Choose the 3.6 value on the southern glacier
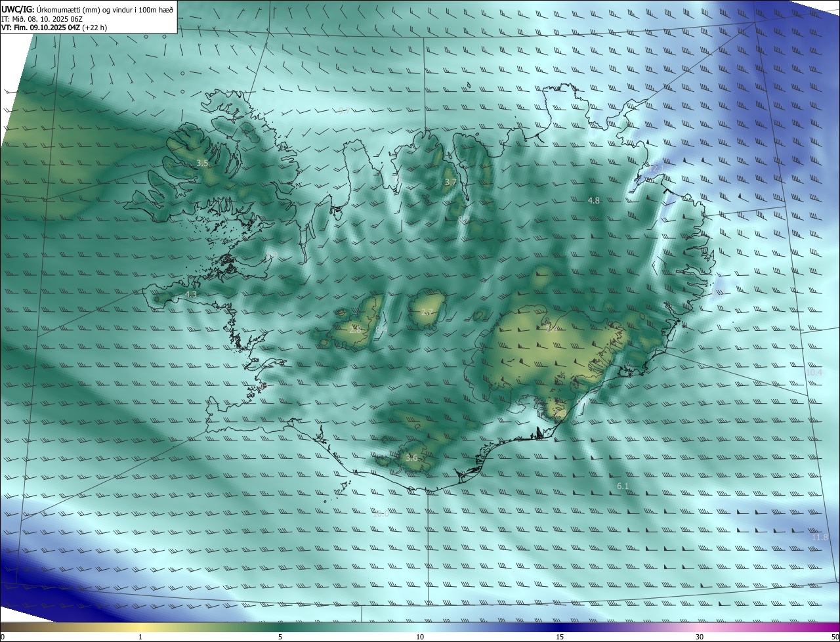The width and height of the screenshot is (840, 642). coord(411,458)
